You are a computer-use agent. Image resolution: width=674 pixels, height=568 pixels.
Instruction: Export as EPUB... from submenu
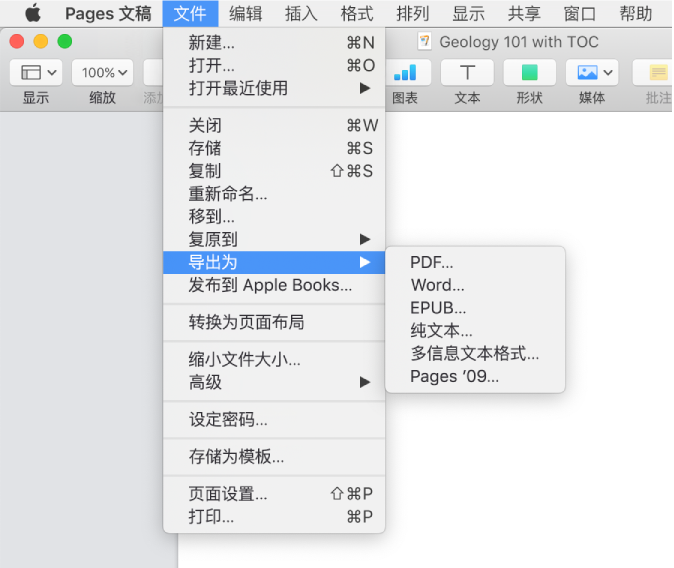pos(475,308)
